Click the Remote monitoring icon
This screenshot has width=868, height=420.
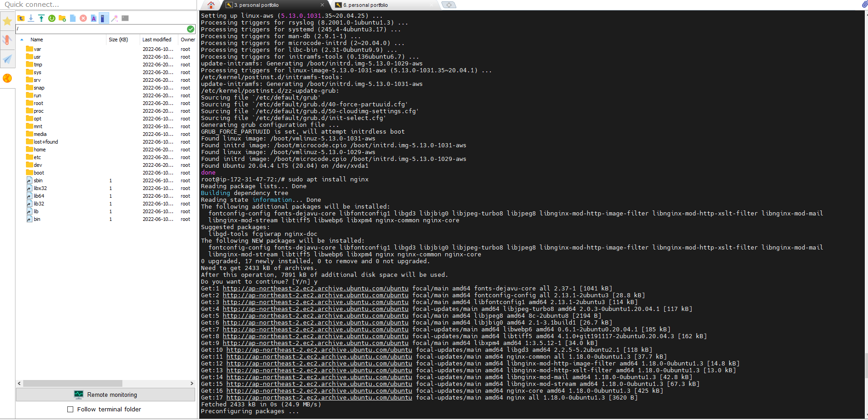coord(79,395)
